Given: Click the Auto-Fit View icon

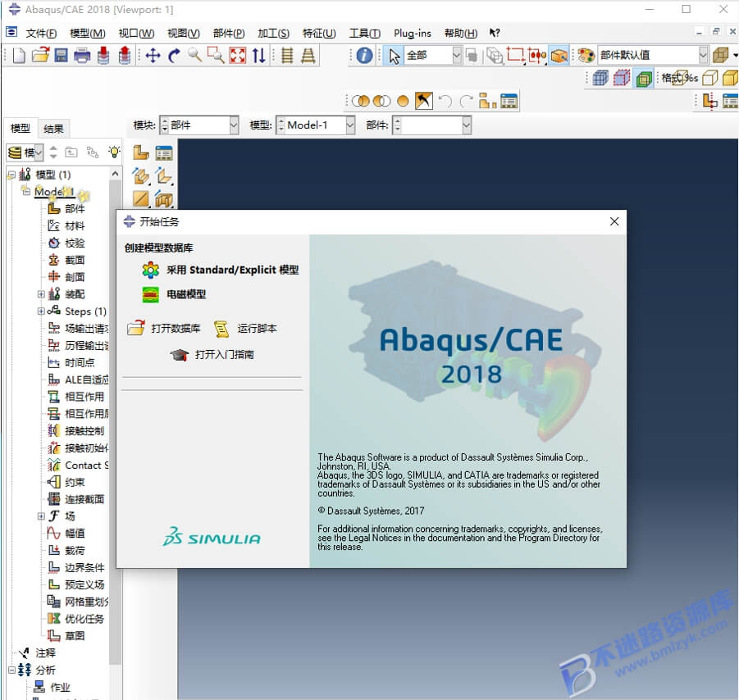Looking at the screenshot, I should pos(238,56).
